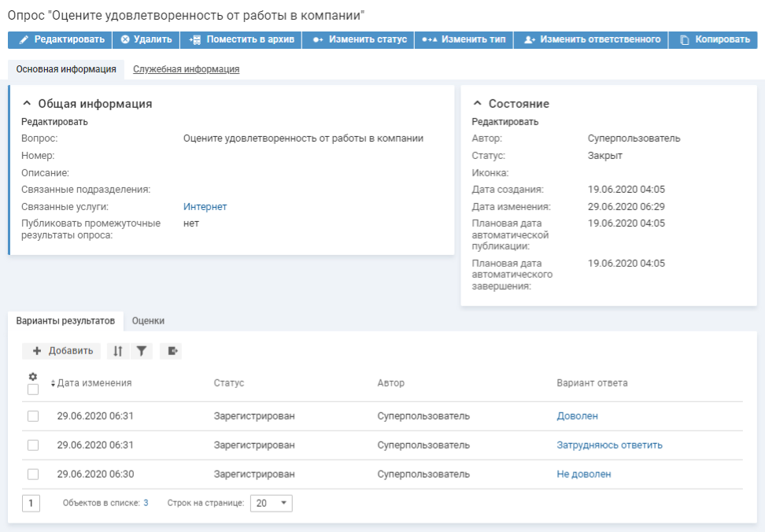This screenshot has width=765, height=532.
Task: Sort by the Дата изменения column header
Action: pos(94,383)
